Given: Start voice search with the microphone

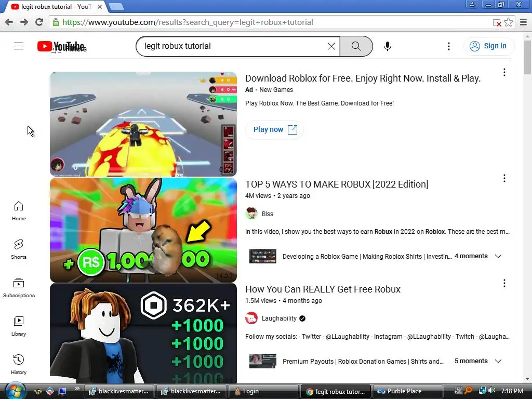Looking at the screenshot, I should pyautogui.click(x=388, y=46).
